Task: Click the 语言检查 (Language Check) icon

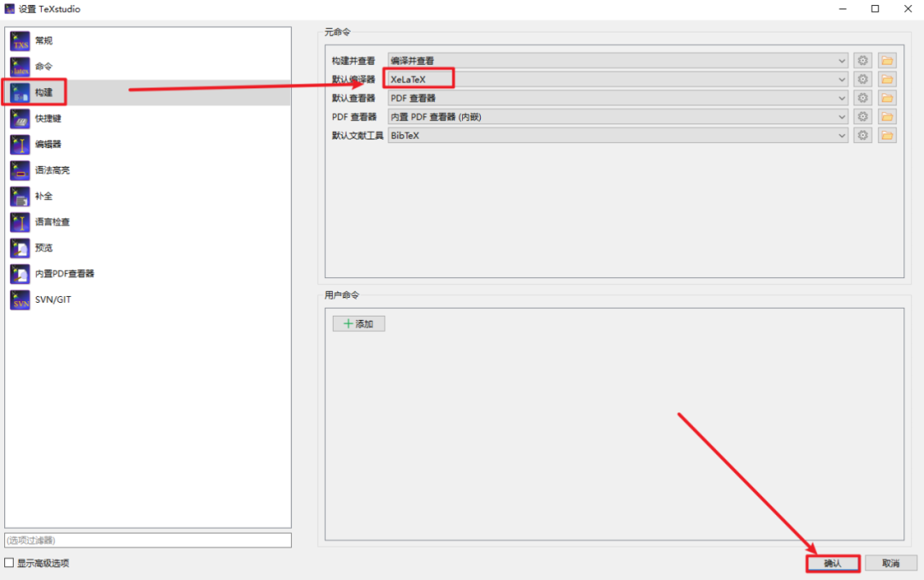Action: [20, 222]
